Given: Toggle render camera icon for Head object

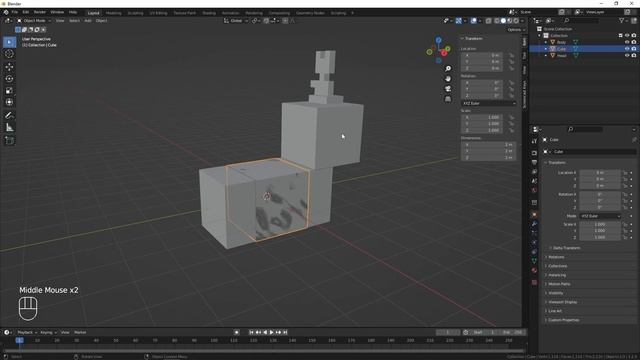Looking at the screenshot, I should [634, 55].
